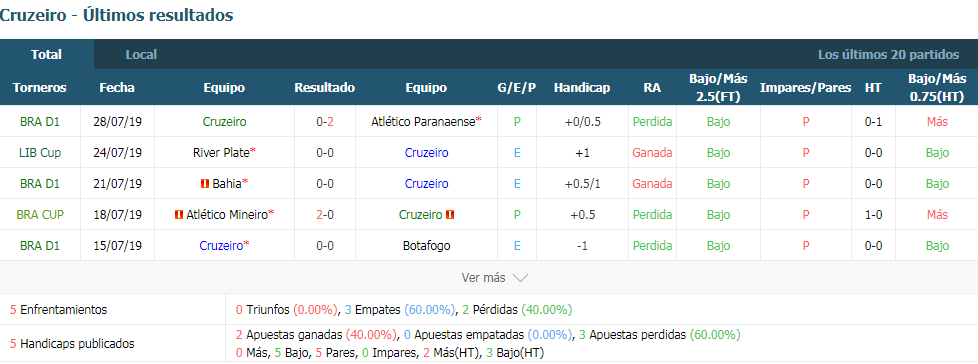Click the red card icon after Cruzeiro
The image size is (978, 364).
450,214
